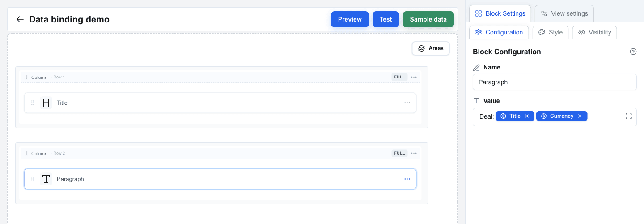This screenshot has width=644, height=224.
Task: Click the Column icon in Row 1 header
Action: click(27, 77)
